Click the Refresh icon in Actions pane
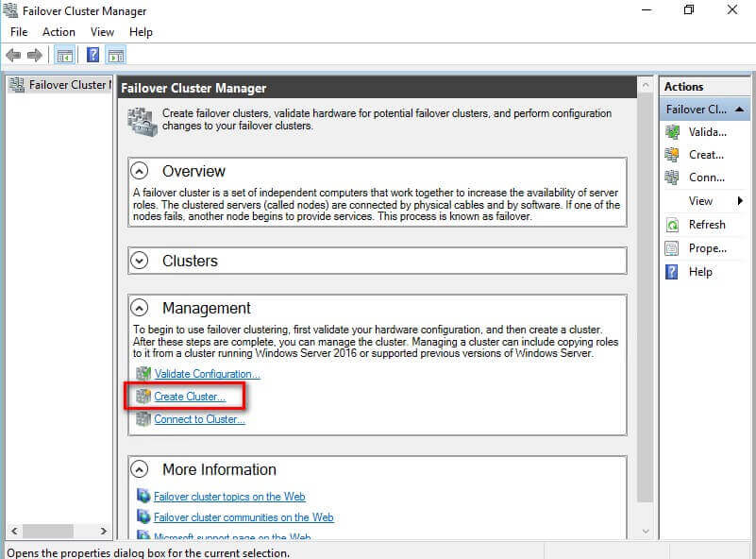The height and width of the screenshot is (559, 756). (x=672, y=225)
